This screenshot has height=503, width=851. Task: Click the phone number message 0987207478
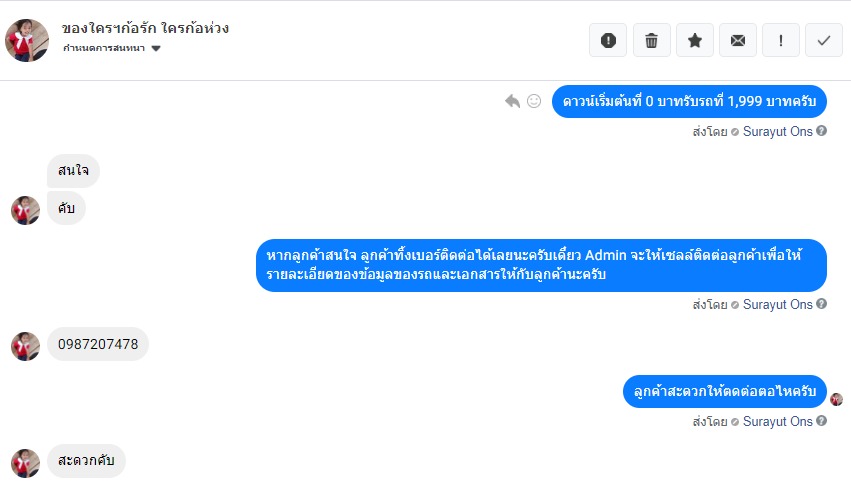(98, 345)
